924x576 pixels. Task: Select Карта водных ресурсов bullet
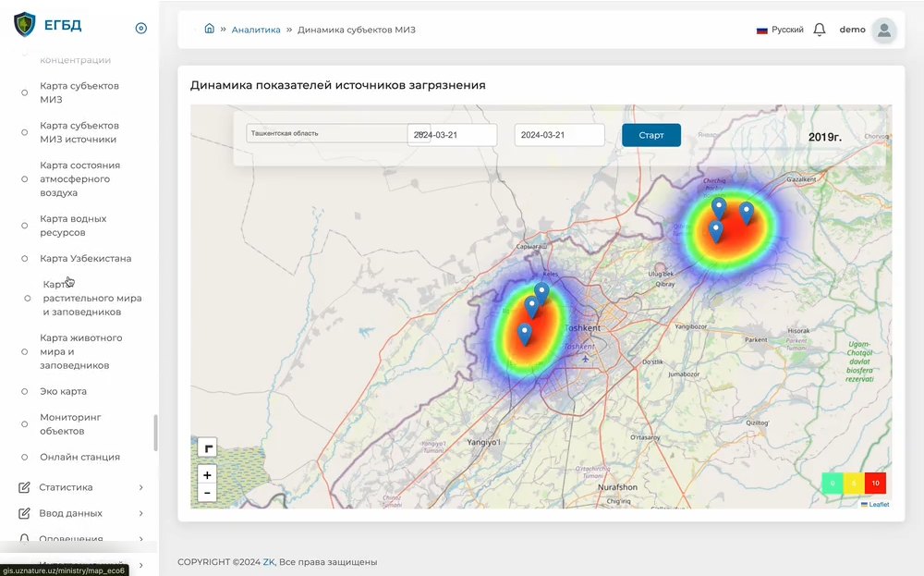point(24,226)
